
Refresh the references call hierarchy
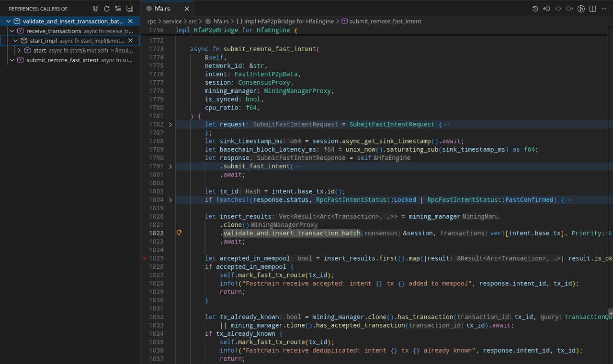[x=107, y=9]
